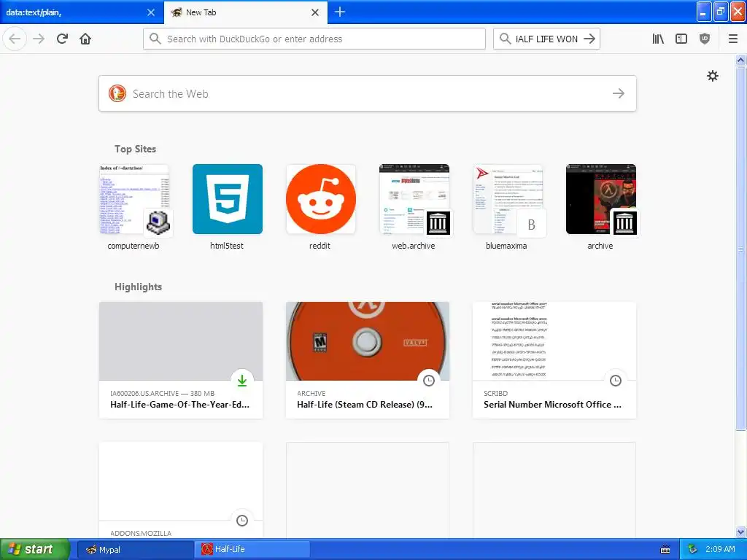The image size is (747, 560).
Task: Open the Windows Start menu
Action: pyautogui.click(x=35, y=549)
